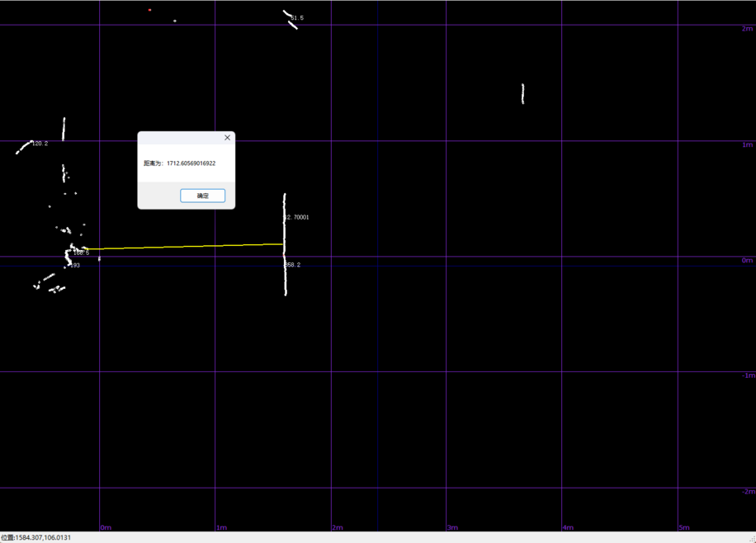Click the 确定 button in the dialog
Screen dimensions: 756x543
click(202, 196)
